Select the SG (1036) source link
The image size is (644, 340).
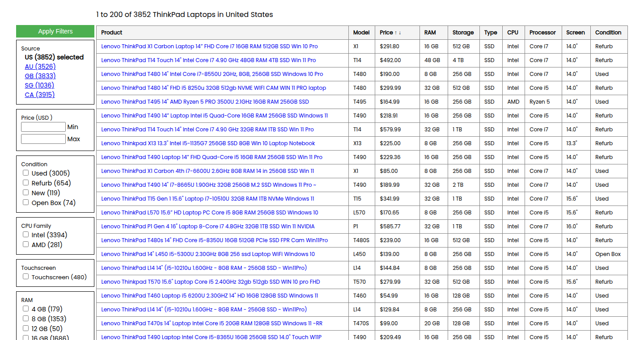click(39, 85)
